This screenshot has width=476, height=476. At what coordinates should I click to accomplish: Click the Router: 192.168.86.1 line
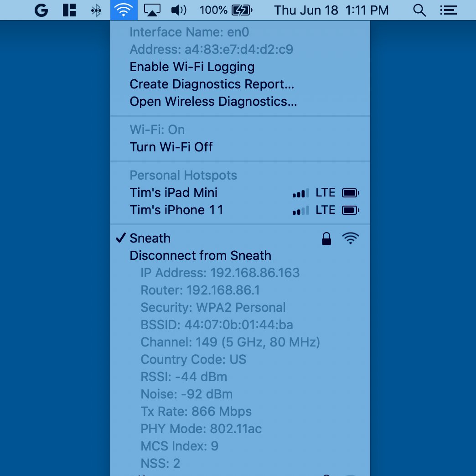click(200, 290)
